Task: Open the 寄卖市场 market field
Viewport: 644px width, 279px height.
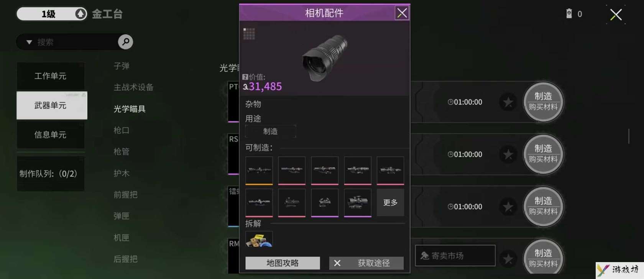Action: (455, 256)
